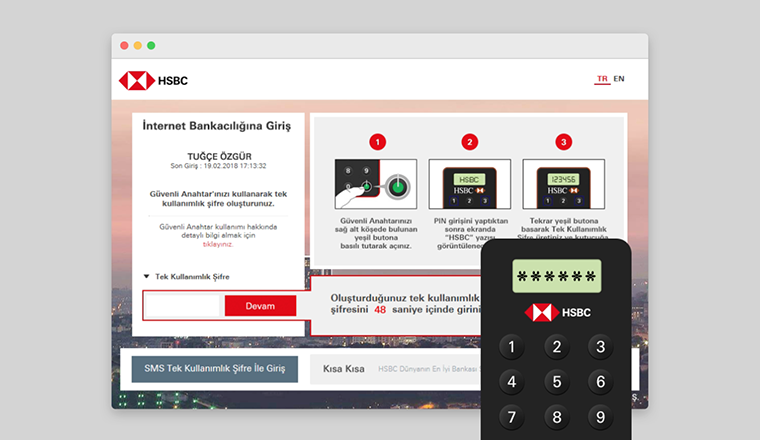Open the tıklayınız link for Secure Key info
This screenshot has width=760, height=440.
click(x=218, y=244)
